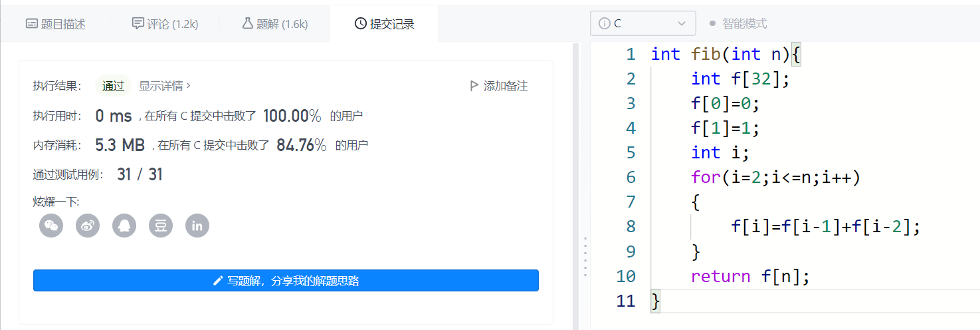Open the C language dropdown
Image resolution: width=980 pixels, height=330 pixels.
642,23
